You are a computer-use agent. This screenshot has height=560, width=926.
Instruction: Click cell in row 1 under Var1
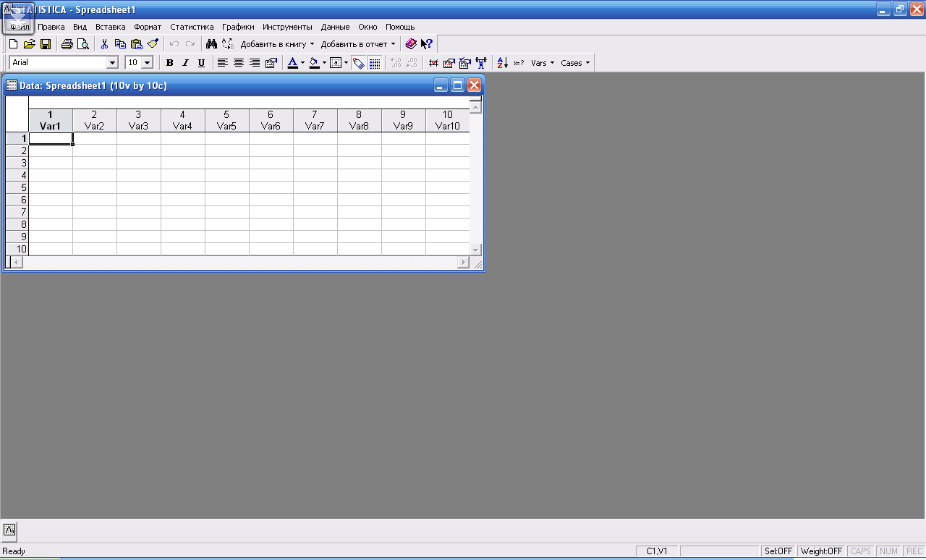(51, 138)
